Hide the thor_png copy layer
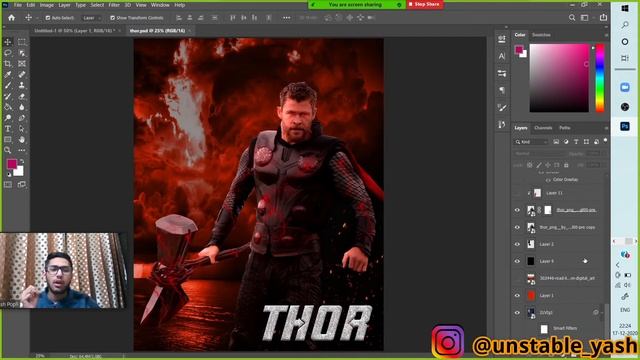 [x=518, y=227]
